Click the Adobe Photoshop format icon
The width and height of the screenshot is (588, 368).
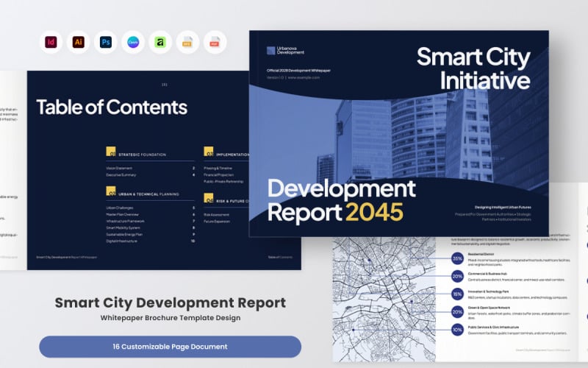[x=106, y=42]
